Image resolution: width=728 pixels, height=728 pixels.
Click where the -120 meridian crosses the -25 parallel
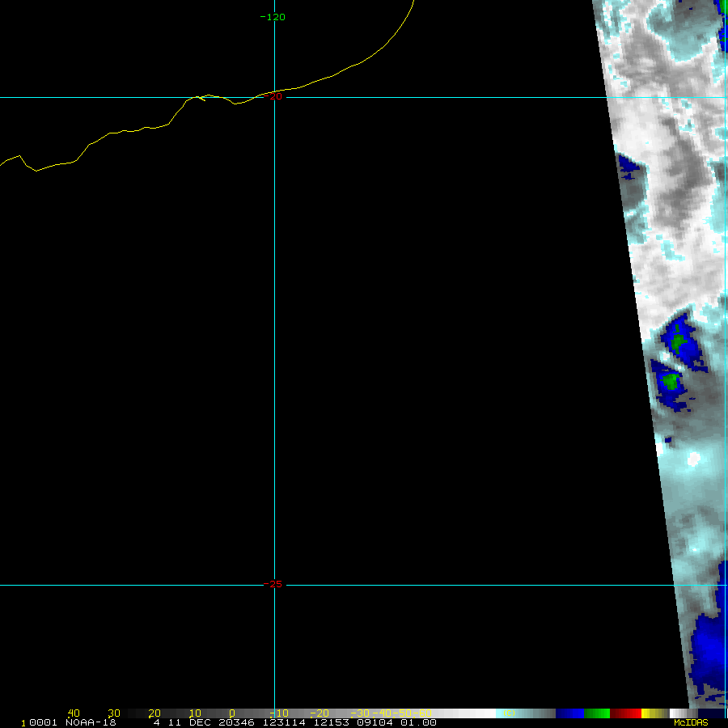coord(275,585)
